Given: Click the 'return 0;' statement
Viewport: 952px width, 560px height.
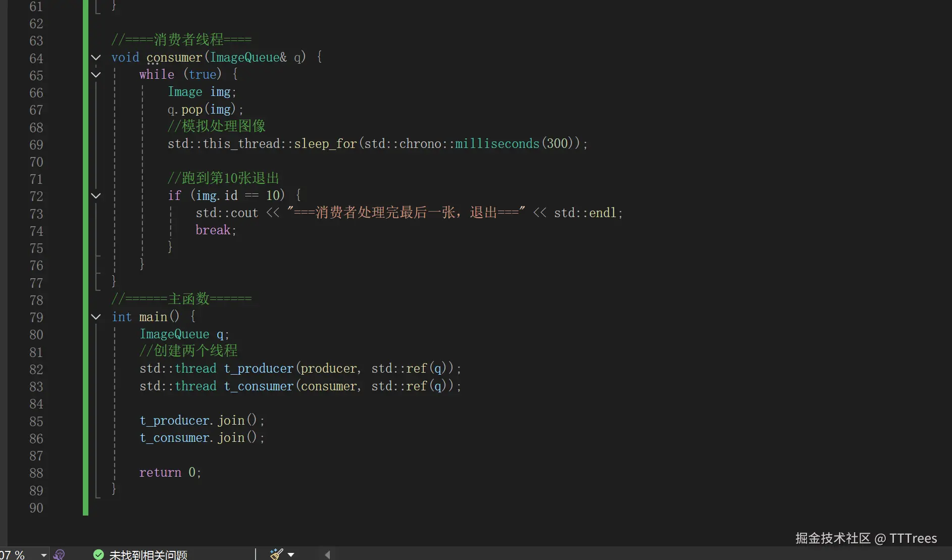Looking at the screenshot, I should tap(170, 473).
